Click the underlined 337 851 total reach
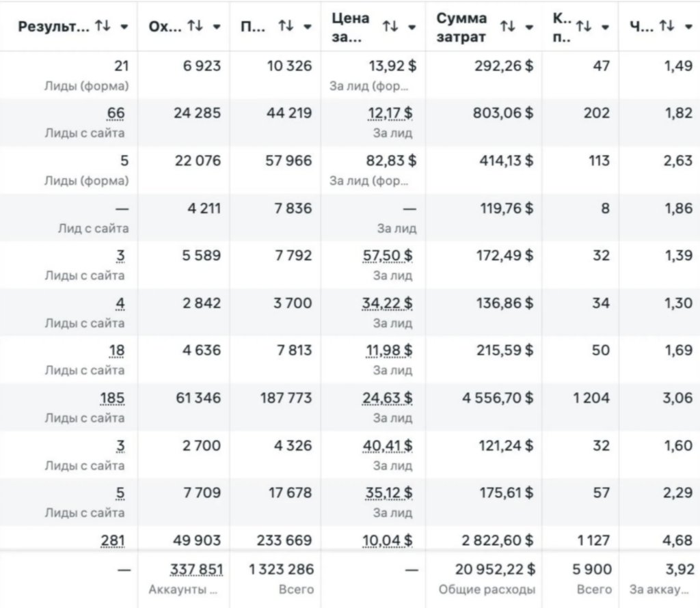This screenshot has height=608, width=700. click(196, 569)
